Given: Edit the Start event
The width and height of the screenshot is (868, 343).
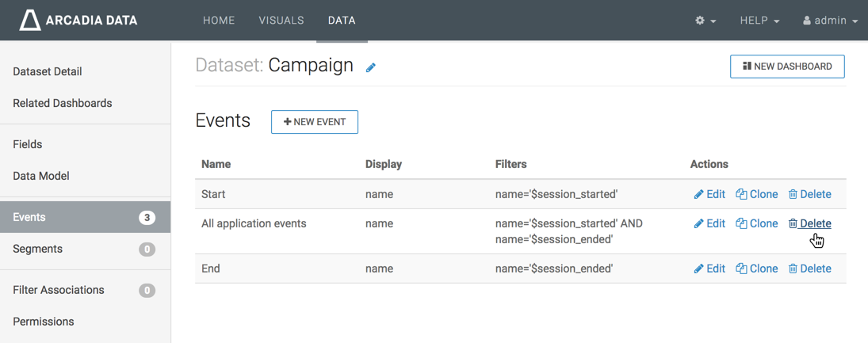Looking at the screenshot, I should 709,194.
